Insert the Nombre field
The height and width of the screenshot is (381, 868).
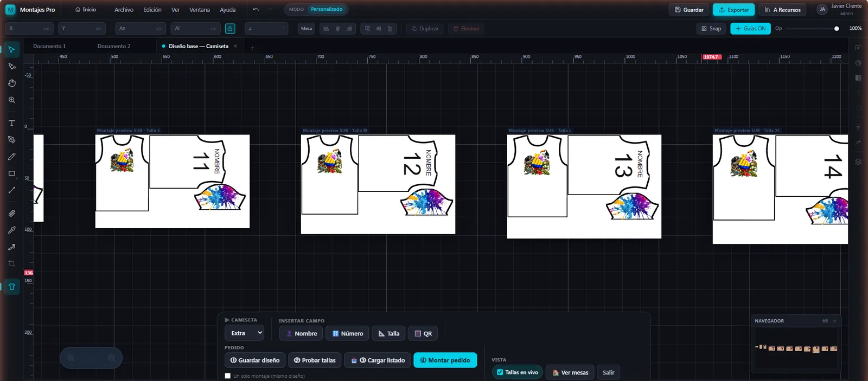click(301, 333)
